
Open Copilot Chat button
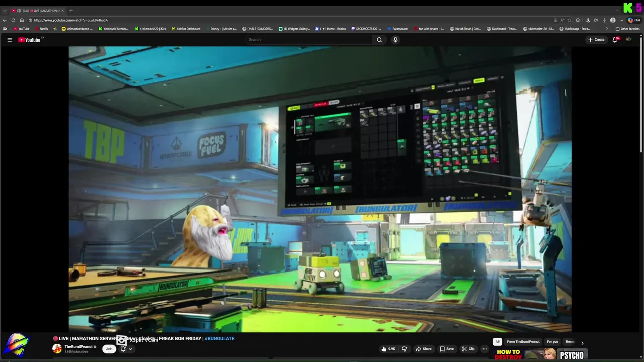pos(633,20)
